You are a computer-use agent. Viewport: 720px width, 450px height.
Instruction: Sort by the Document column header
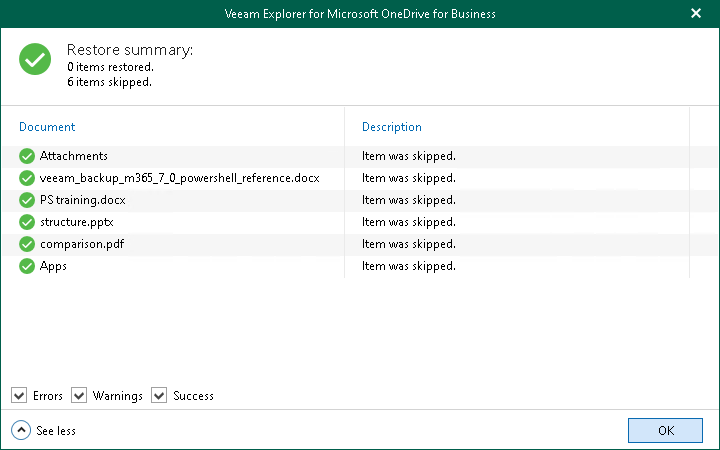(x=47, y=127)
